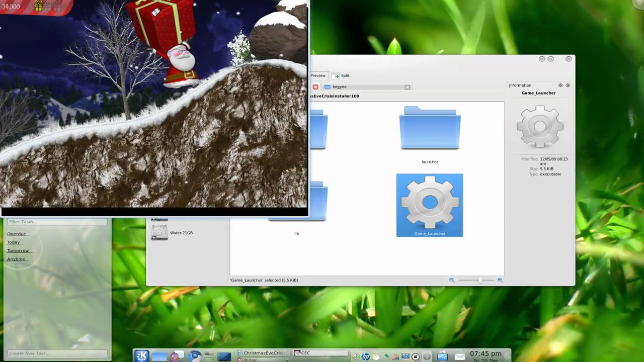Select the Game_Launcher executable file
Viewport: 644px width, 362px height.
430,205
